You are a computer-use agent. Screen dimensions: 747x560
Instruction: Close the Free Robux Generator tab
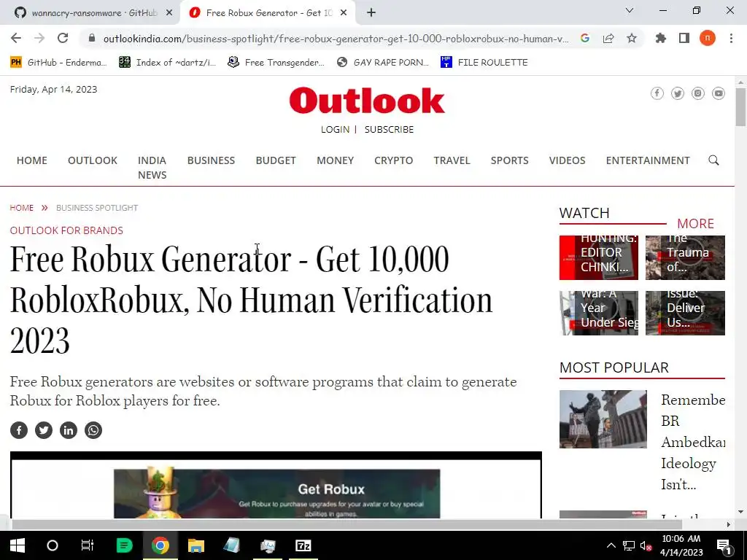pos(344,13)
